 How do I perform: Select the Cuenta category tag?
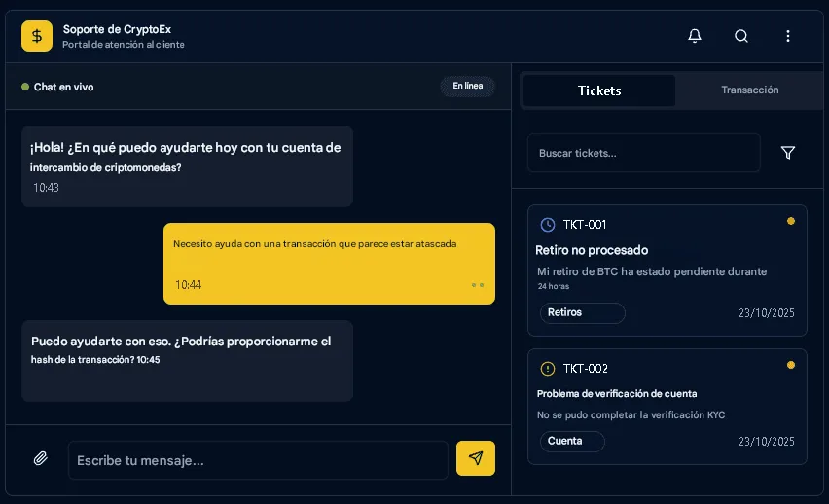572,441
